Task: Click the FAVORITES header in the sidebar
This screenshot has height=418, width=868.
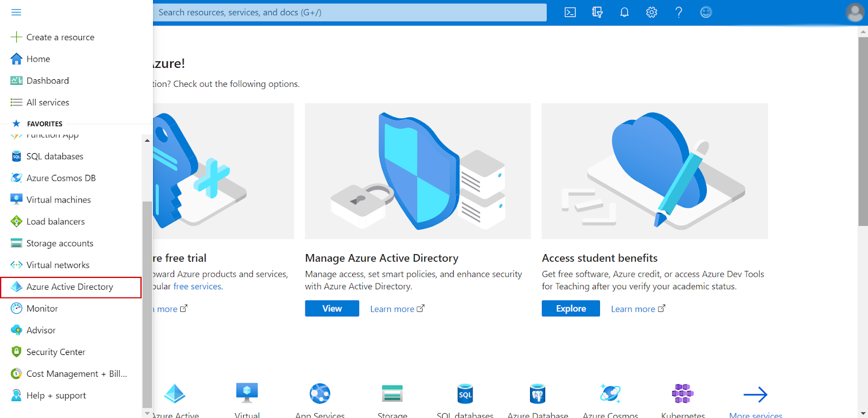Action: [44, 124]
